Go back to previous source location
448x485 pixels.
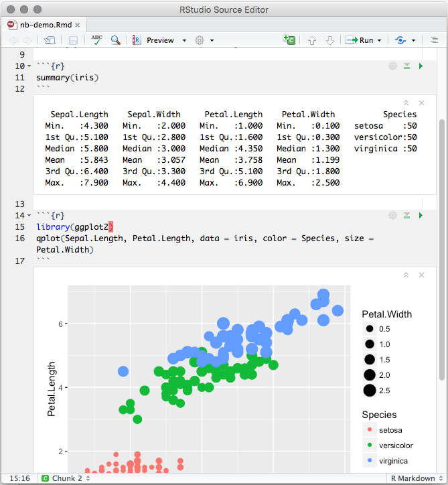click(x=13, y=40)
